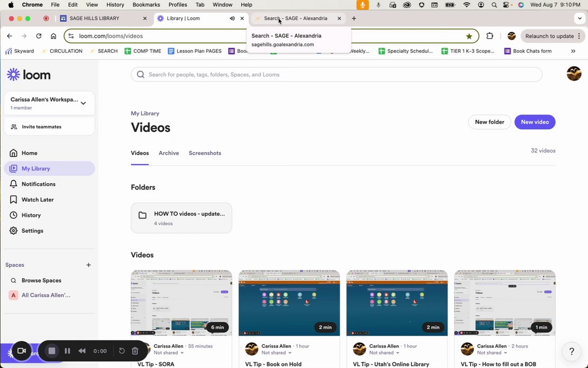This screenshot has width=588, height=368.
Task: Go to My Library in sidebar
Action: pyautogui.click(x=49, y=168)
